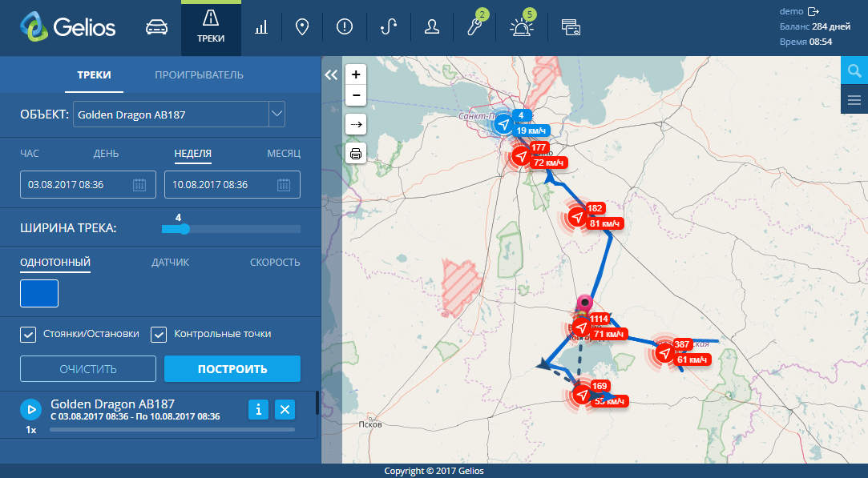
Task: Open the reports bar chart icon
Action: point(261,27)
